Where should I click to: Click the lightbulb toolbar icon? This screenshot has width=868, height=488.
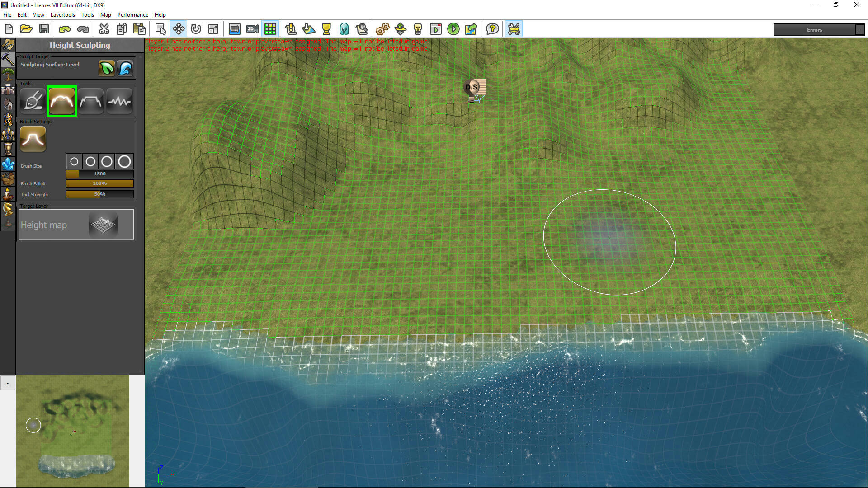[x=418, y=29]
